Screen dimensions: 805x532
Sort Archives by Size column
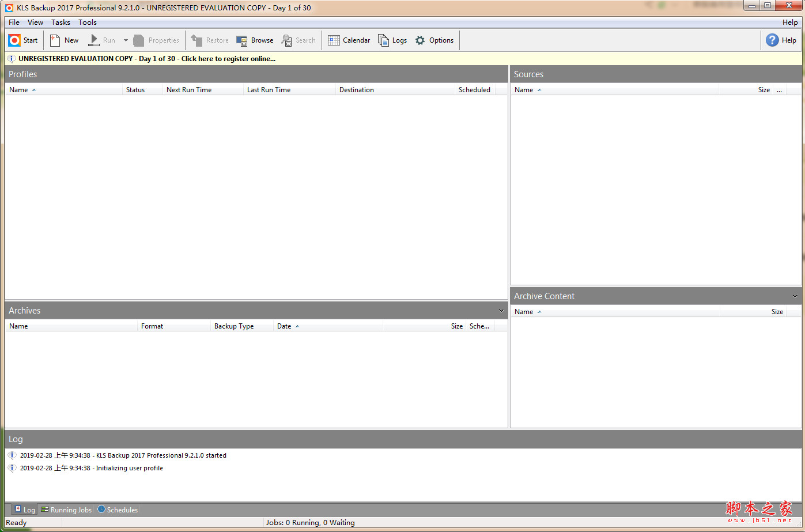coord(424,326)
